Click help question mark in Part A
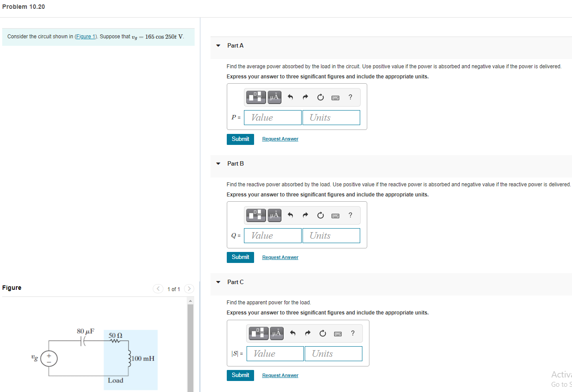 click(x=351, y=97)
